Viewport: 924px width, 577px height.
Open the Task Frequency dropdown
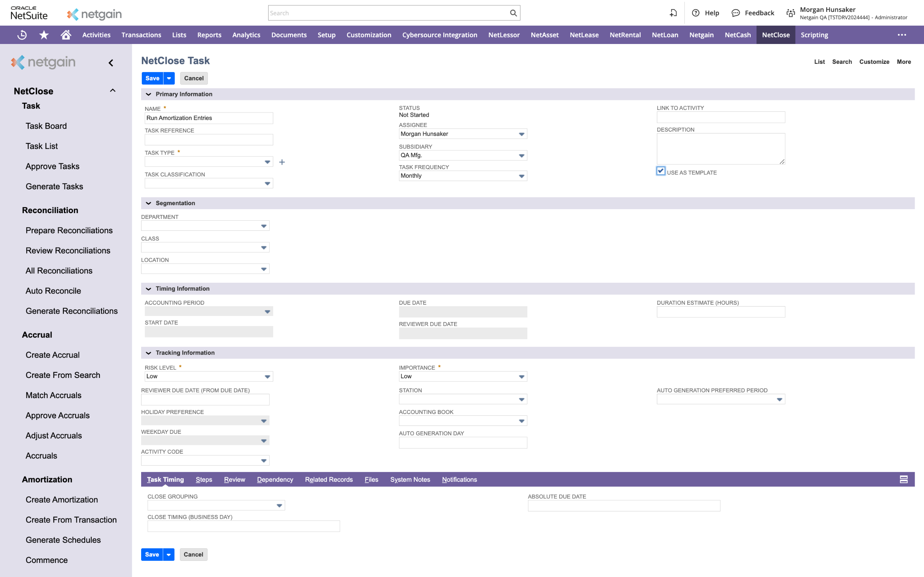coord(463,176)
